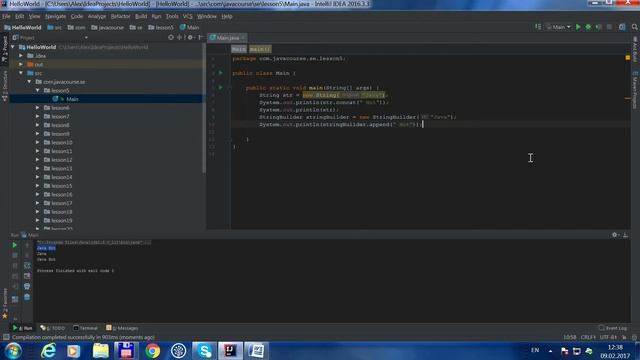Image resolution: width=640 pixels, height=360 pixels.
Task: Open the Navigate menu
Action: [x=56, y=16]
